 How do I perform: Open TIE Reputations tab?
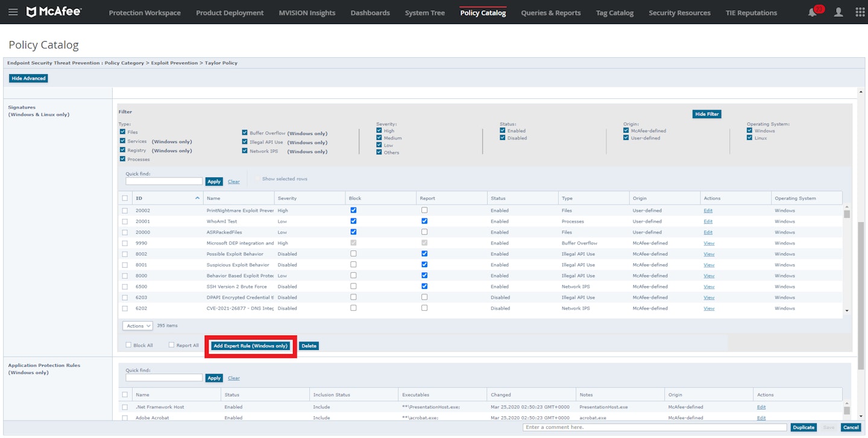[x=751, y=13]
